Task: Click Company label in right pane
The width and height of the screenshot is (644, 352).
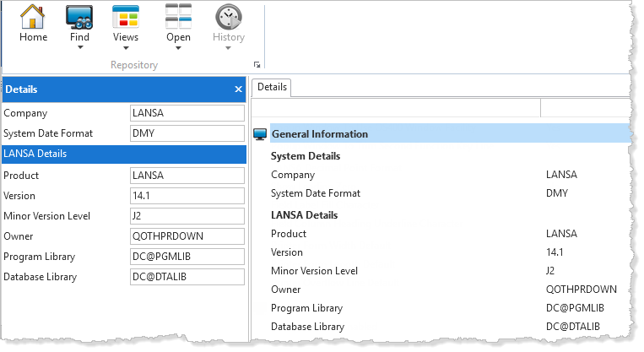Action: point(293,175)
